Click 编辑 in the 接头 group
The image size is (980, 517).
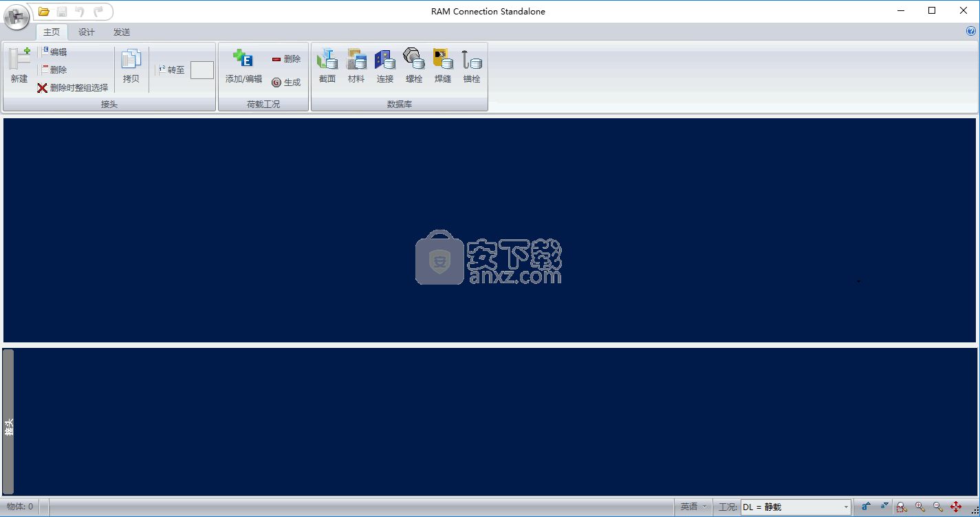tap(54, 52)
